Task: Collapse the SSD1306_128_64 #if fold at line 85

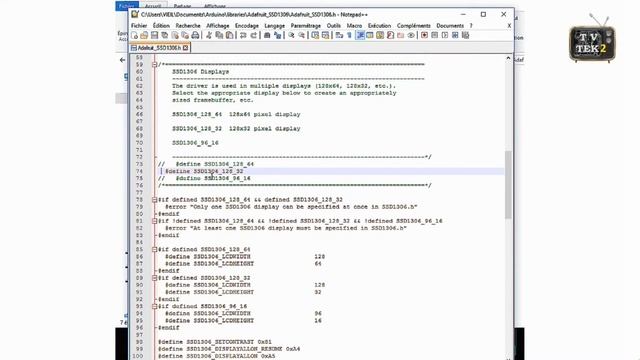Action: click(x=154, y=249)
